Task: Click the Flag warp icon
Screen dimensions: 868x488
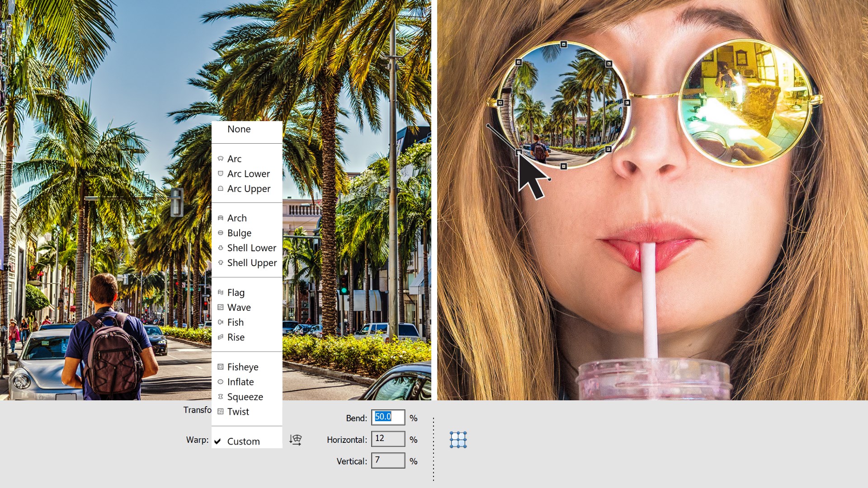Action: pos(221,292)
